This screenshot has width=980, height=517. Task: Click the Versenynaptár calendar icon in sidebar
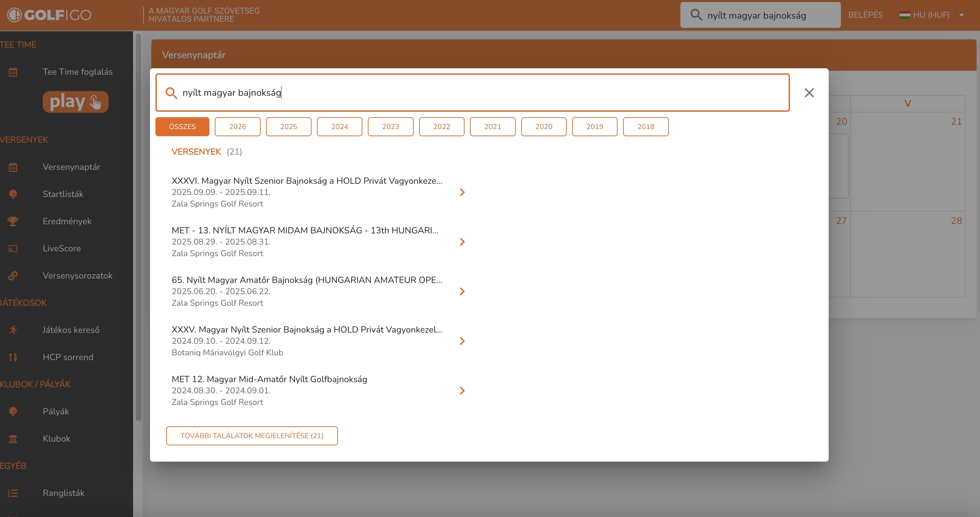(x=13, y=167)
